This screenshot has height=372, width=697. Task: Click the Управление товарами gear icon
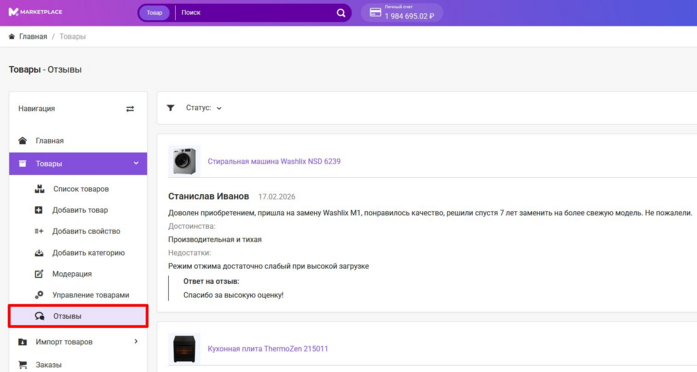tap(39, 295)
